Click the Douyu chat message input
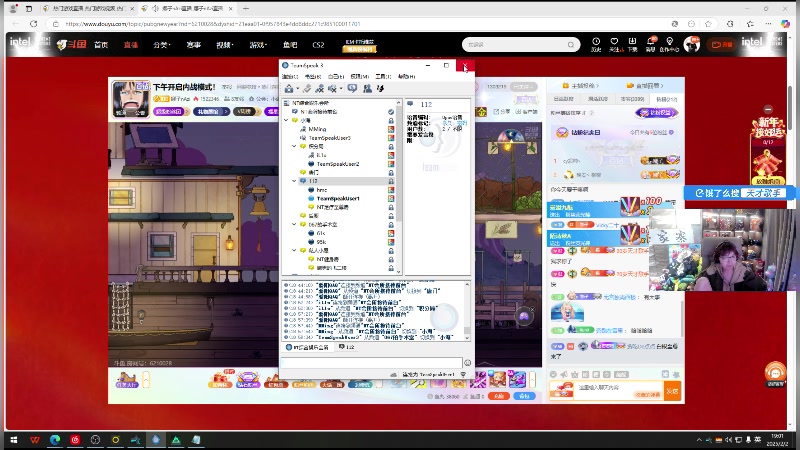Image resolution: width=800 pixels, height=450 pixels. click(619, 391)
